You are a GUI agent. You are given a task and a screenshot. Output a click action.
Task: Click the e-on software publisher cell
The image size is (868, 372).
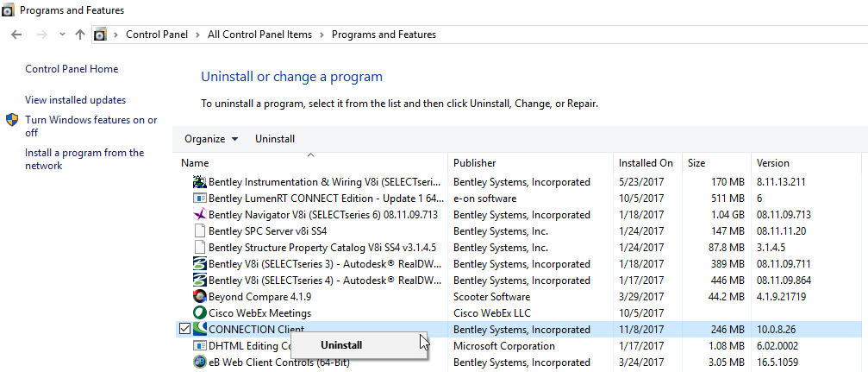pyautogui.click(x=484, y=198)
